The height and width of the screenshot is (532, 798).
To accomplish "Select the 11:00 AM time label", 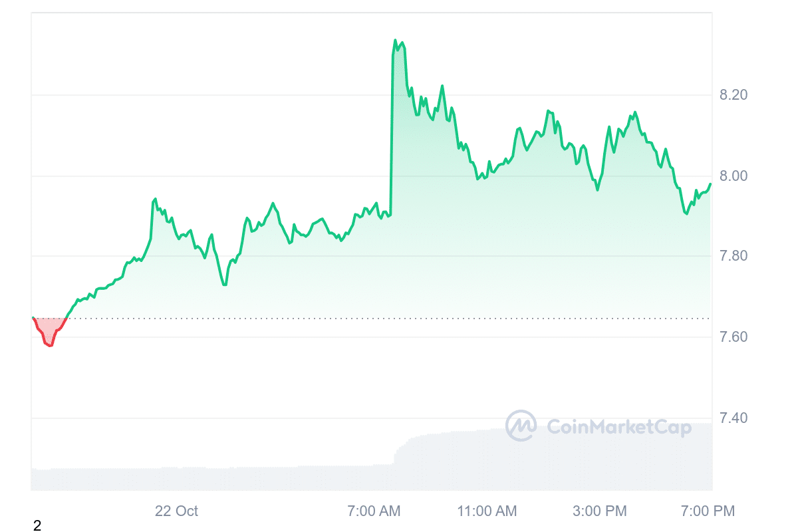I will click(487, 511).
